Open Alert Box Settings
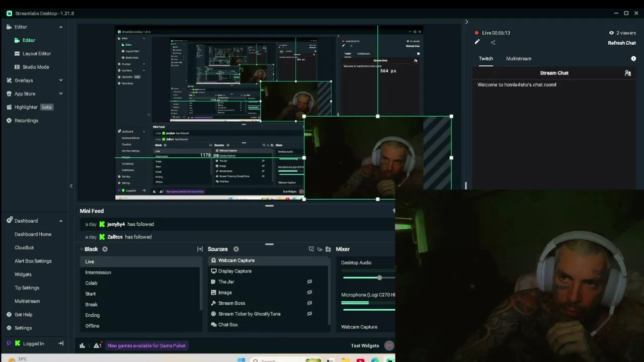Screen dimensions: 644x362 click(33, 261)
